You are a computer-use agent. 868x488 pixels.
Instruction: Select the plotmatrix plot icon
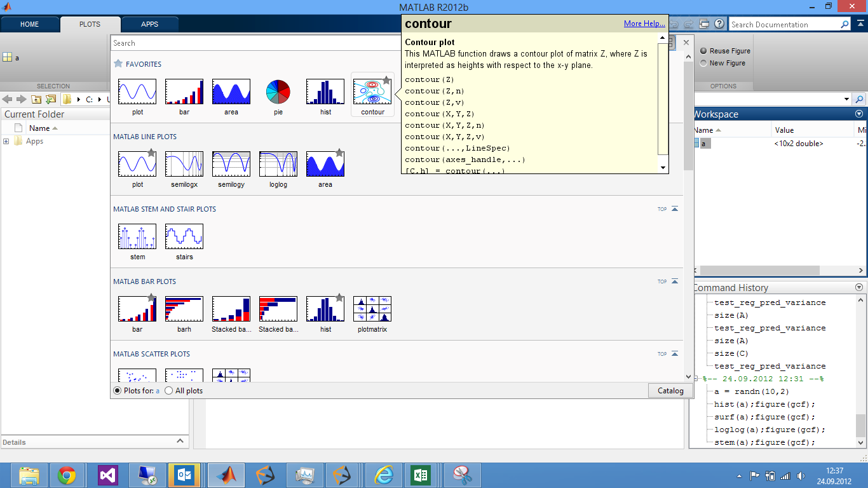tap(372, 309)
